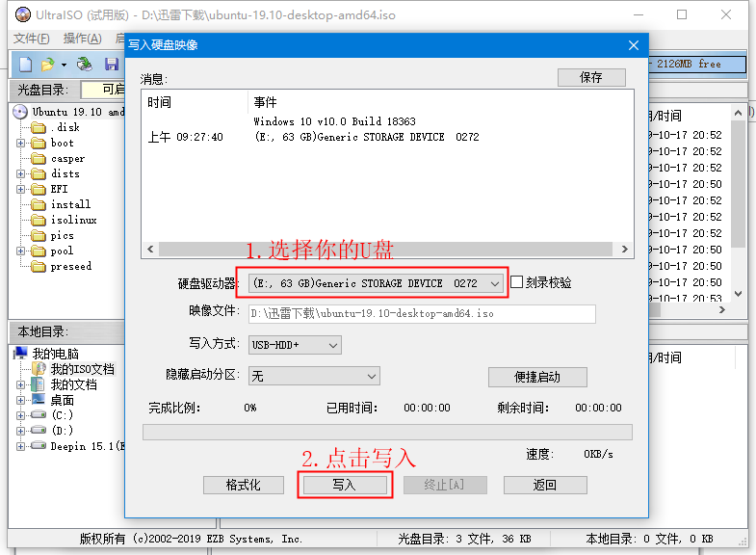Click the 事件 column header
The image size is (756, 555).
pos(441,102)
